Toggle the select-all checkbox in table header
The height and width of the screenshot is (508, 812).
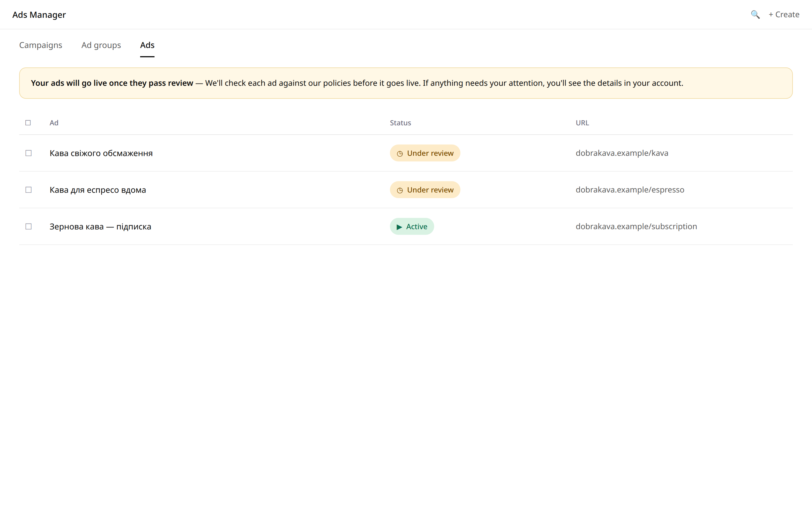click(28, 123)
